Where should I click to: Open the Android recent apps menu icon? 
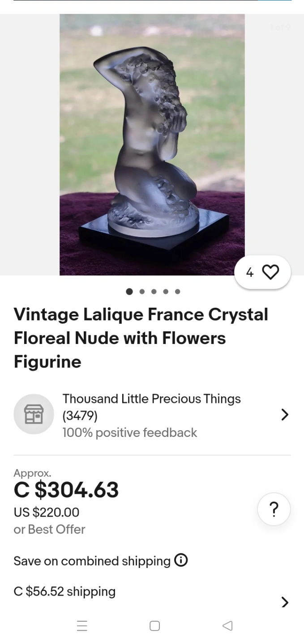[82, 626]
